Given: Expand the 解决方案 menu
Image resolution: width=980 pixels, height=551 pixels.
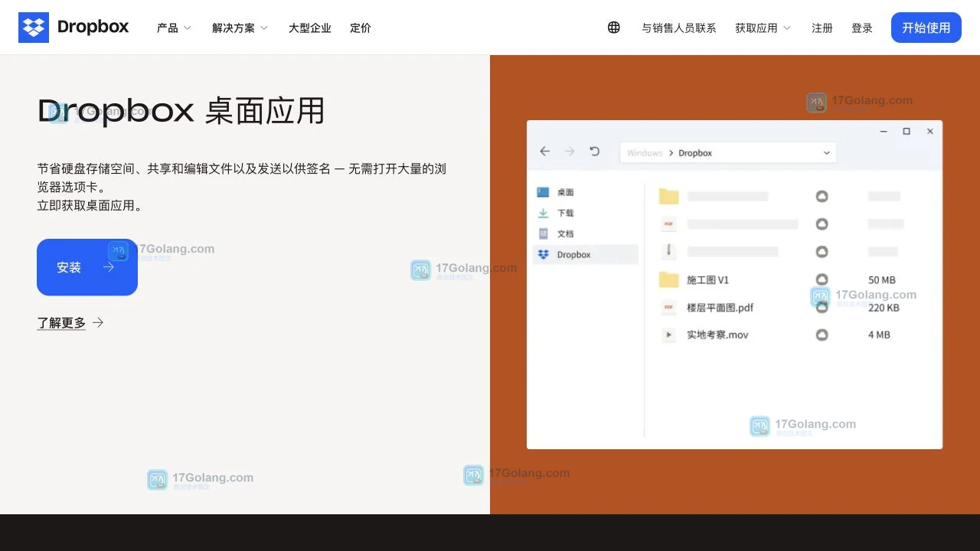Looking at the screenshot, I should (x=240, y=28).
